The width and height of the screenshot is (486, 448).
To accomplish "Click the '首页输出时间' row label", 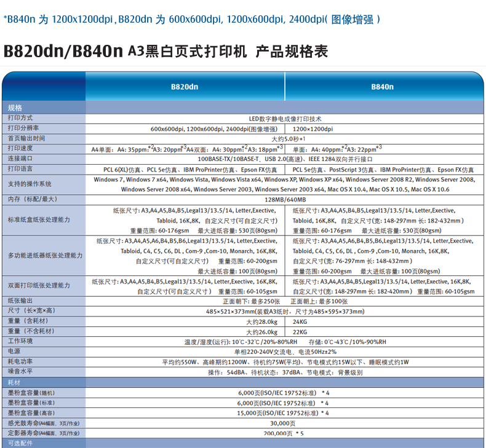I will (x=26, y=138).
